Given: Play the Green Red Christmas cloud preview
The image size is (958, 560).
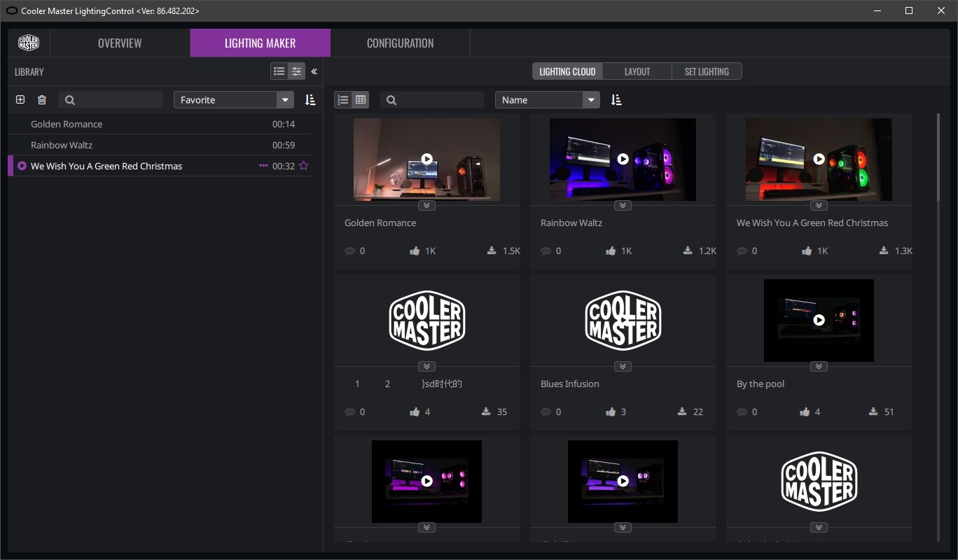Looking at the screenshot, I should click(x=819, y=159).
